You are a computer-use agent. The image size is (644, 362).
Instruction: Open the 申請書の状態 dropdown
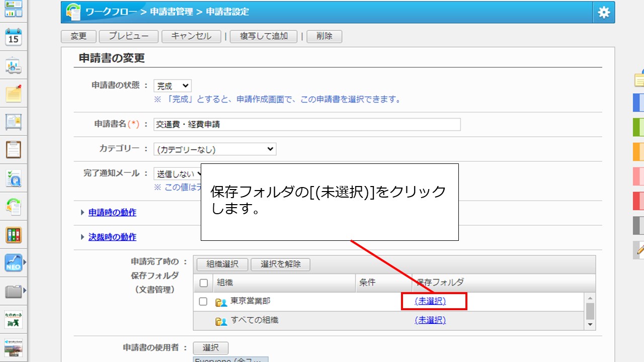pyautogui.click(x=172, y=86)
